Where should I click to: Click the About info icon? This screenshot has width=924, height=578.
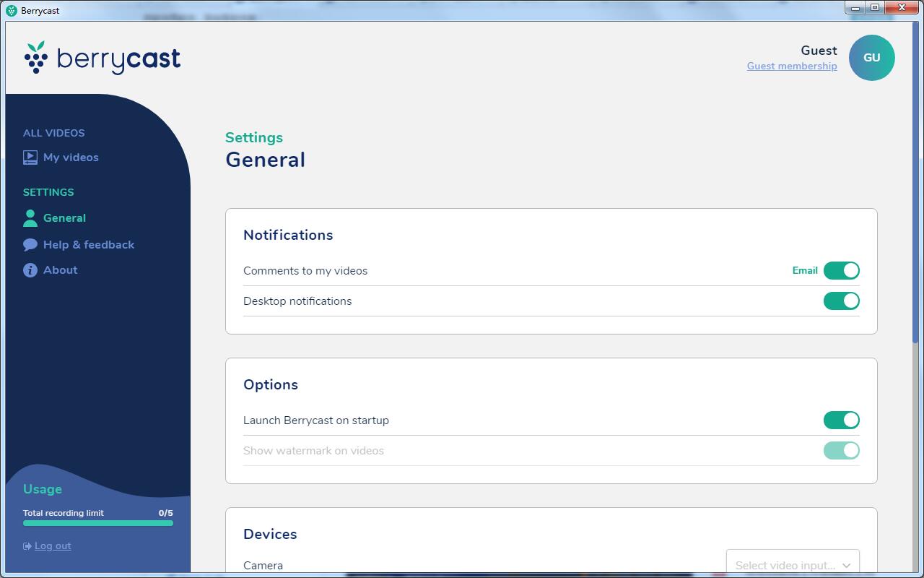30,270
